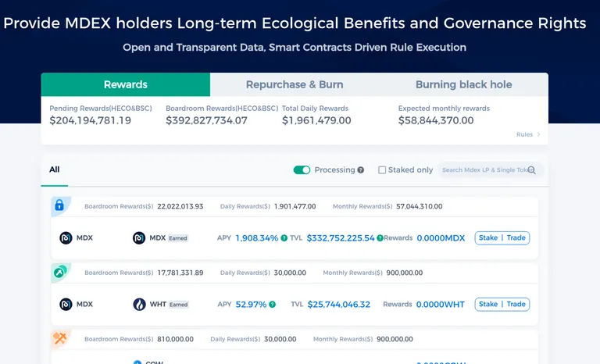This screenshot has width=600, height=364.
Task: Open Rules via the chevron arrow
Action: (538, 134)
